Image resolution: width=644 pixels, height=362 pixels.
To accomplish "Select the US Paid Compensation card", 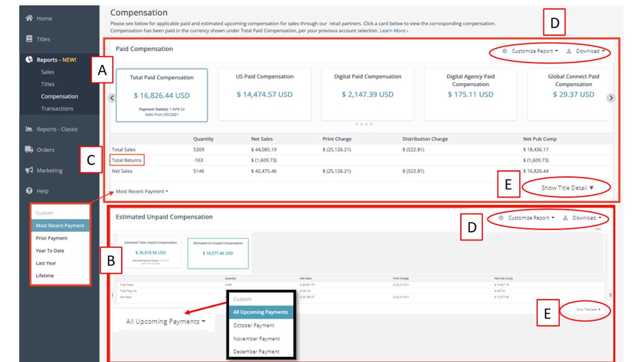I will 265,95.
